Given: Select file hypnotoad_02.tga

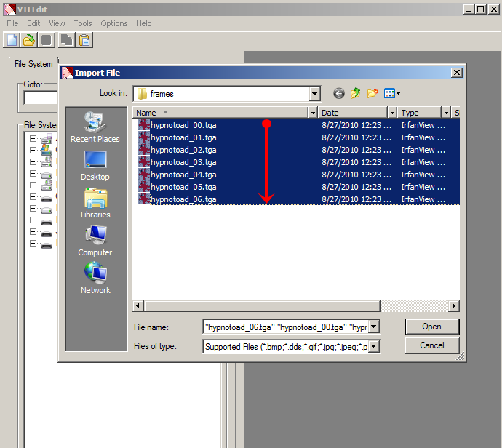Looking at the screenshot, I should pos(183,150).
